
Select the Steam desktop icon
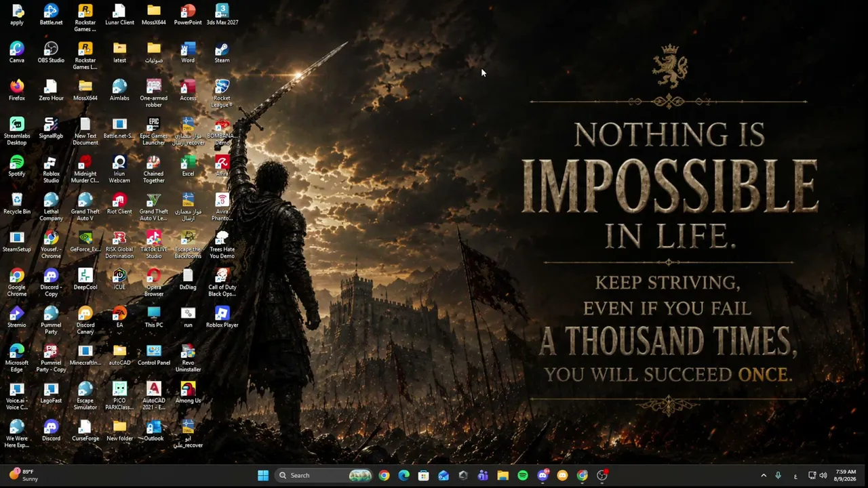coord(222,53)
